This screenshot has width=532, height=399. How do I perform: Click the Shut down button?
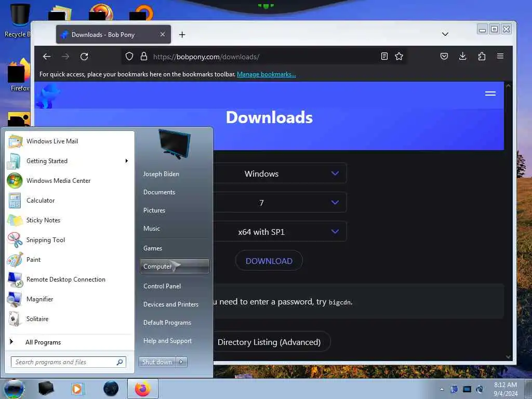[157, 362]
